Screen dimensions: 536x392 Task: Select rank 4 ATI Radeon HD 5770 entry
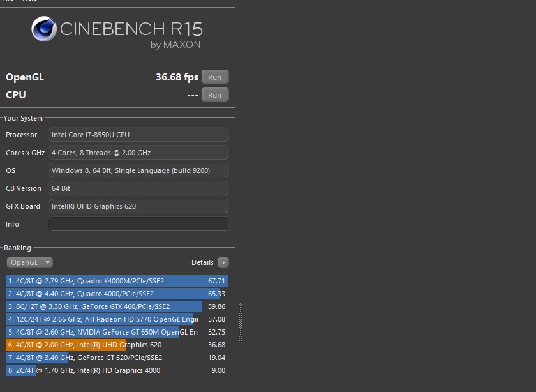click(117, 319)
